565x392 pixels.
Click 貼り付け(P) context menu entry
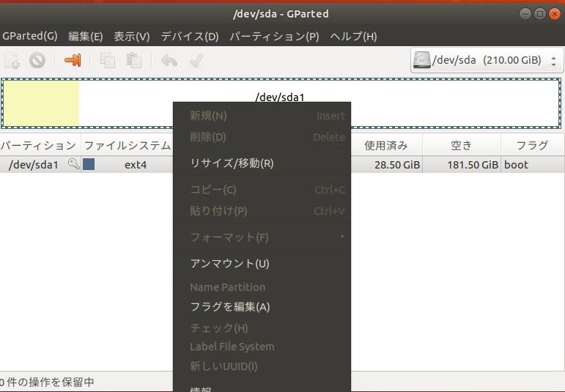(x=262, y=211)
